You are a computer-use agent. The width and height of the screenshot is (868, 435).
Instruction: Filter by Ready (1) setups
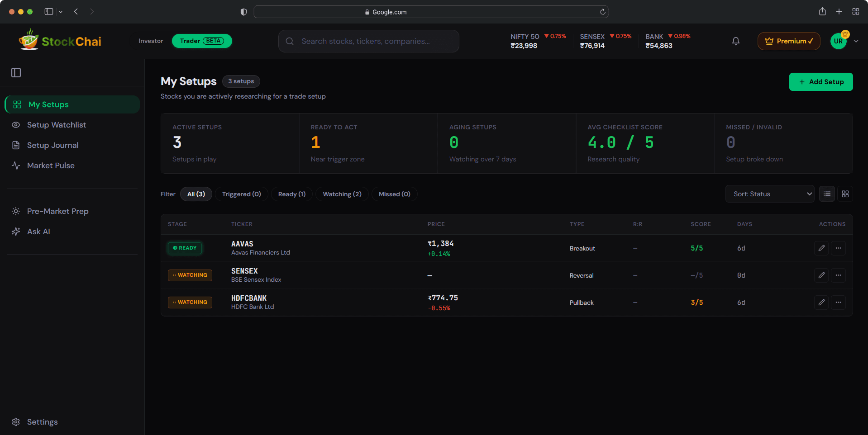pos(292,194)
